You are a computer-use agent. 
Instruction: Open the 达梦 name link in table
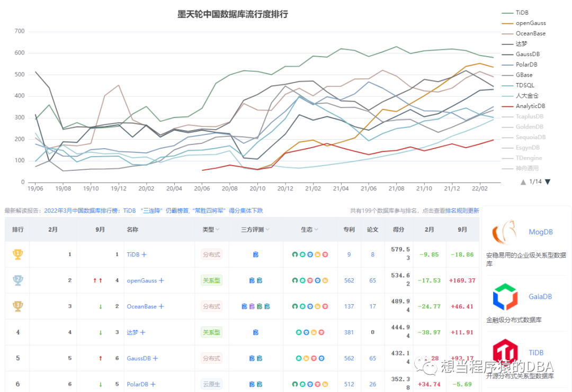coord(132,332)
